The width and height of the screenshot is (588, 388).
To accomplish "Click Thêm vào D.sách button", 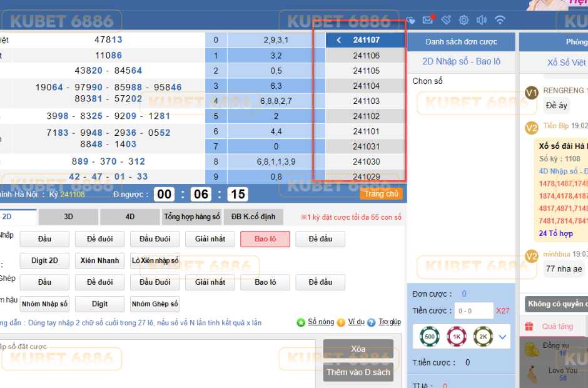I will pos(358,372).
